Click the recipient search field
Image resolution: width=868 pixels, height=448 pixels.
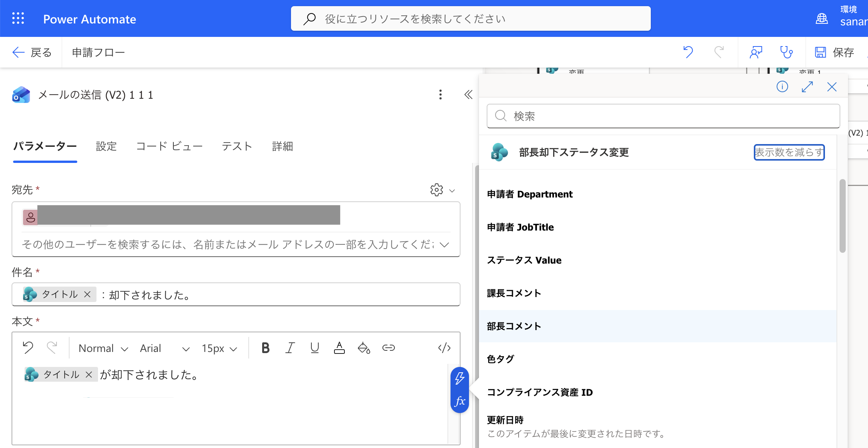[x=228, y=244]
